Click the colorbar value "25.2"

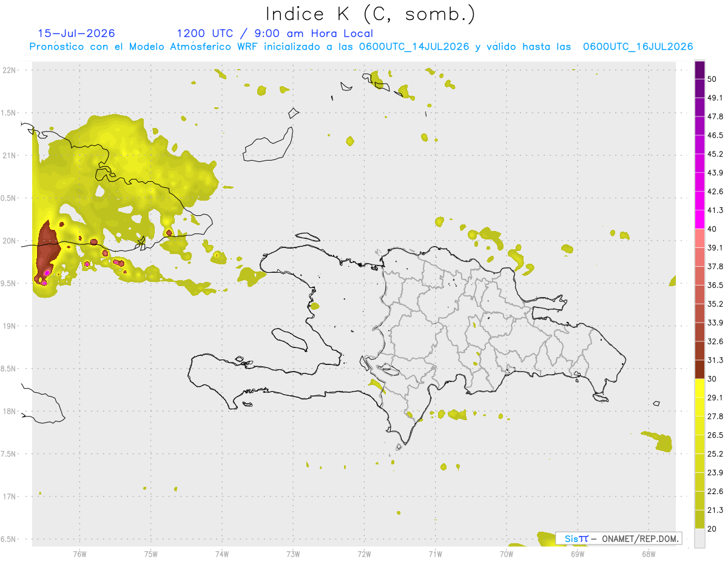click(x=715, y=454)
